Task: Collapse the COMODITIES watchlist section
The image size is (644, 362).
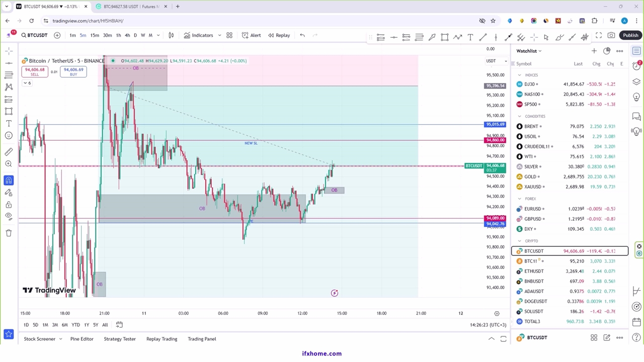Action: click(520, 116)
